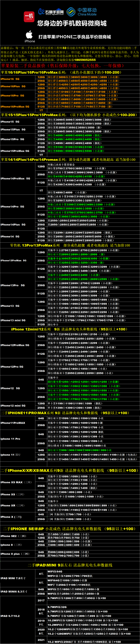Click the iPhone15Pro 5G model label

13,139
